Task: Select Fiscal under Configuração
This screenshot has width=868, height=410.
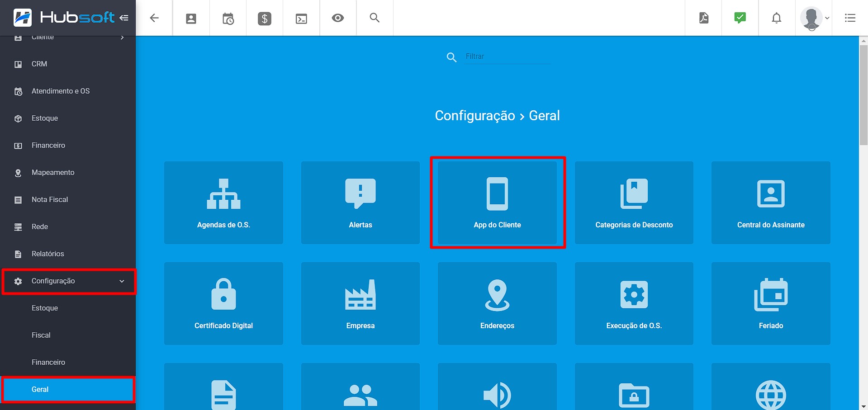Action: [68, 335]
